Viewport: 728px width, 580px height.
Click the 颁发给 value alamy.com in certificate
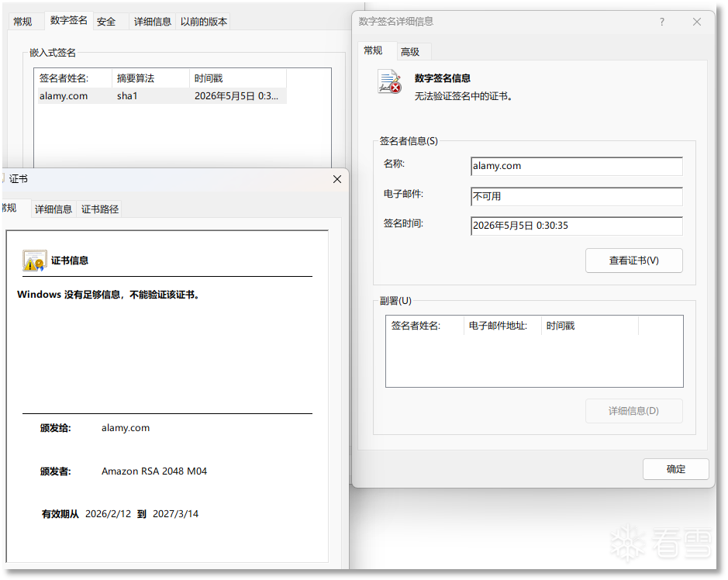[x=126, y=428]
